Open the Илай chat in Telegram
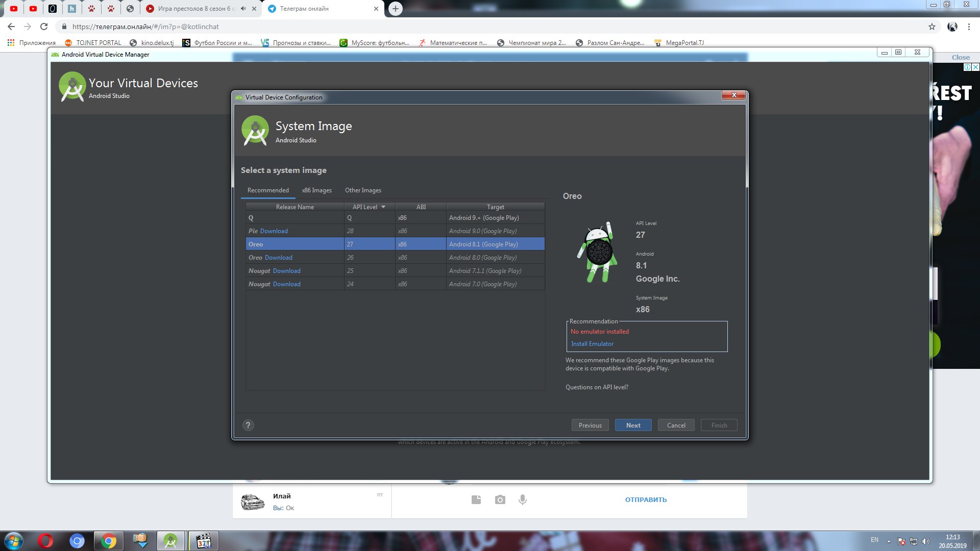 pyautogui.click(x=312, y=502)
